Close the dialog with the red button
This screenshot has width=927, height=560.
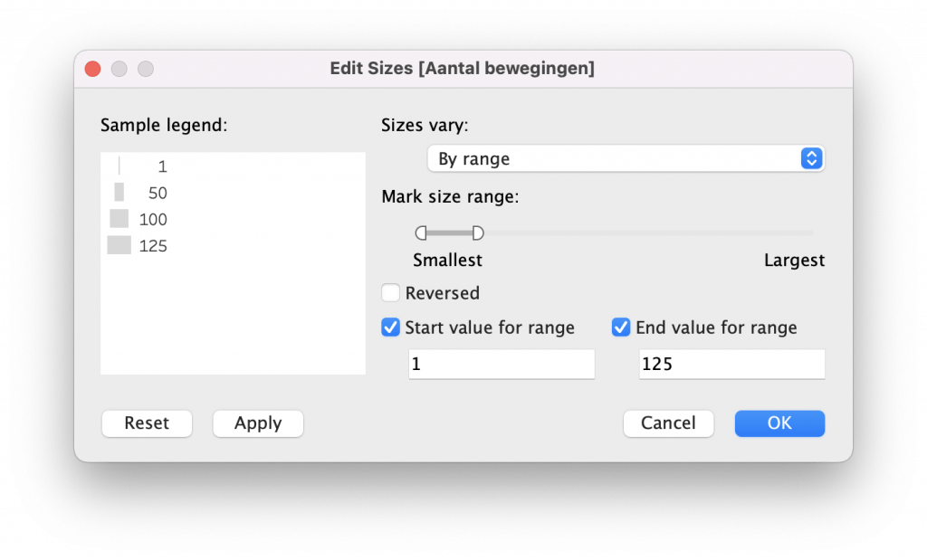click(92, 69)
